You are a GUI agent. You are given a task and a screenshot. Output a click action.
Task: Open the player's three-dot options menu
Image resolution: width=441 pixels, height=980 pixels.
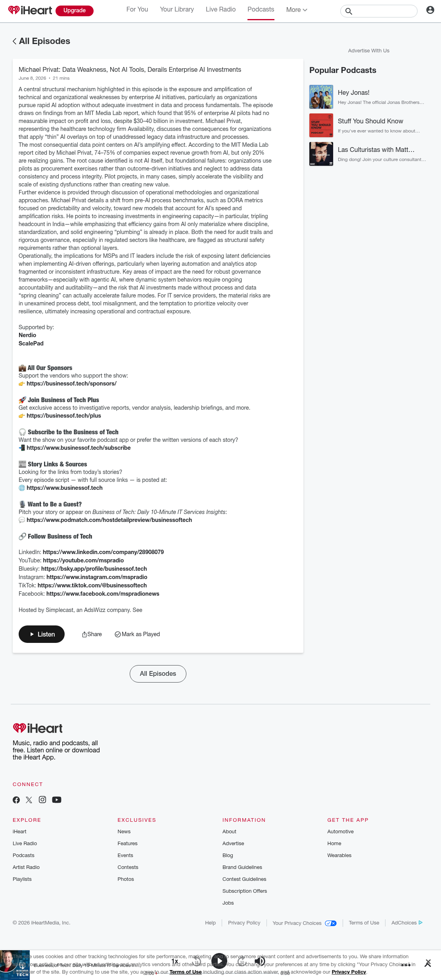pyautogui.click(x=406, y=965)
